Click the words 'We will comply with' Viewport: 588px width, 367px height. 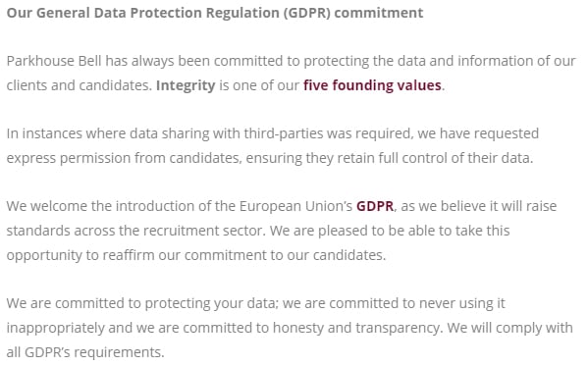(x=510, y=328)
